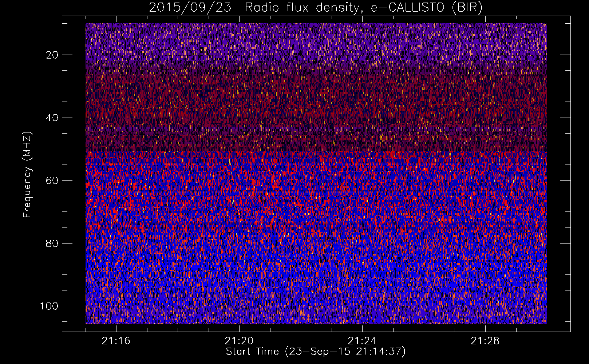
Task: Click the plot title '2015/09/23 Radio flux density'
Action: coord(316,8)
